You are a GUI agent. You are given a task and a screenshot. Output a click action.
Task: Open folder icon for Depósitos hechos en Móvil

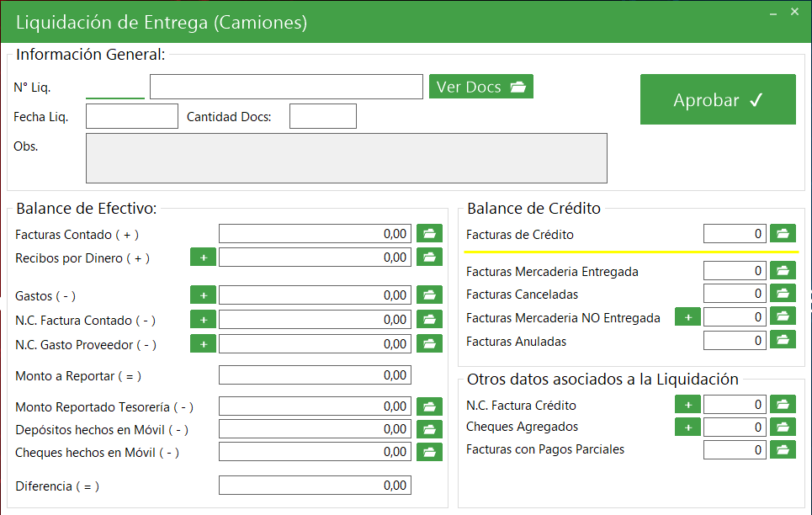coord(429,429)
